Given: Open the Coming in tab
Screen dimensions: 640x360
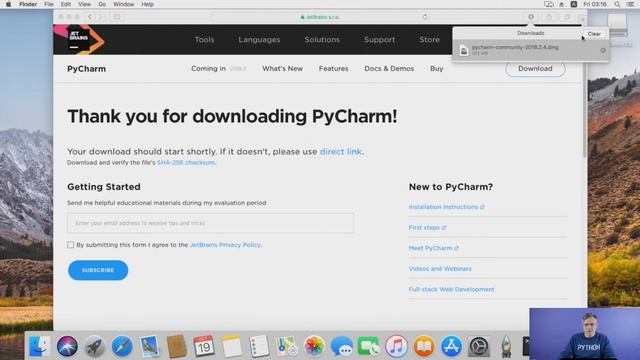Looking at the screenshot, I should pos(218,69).
